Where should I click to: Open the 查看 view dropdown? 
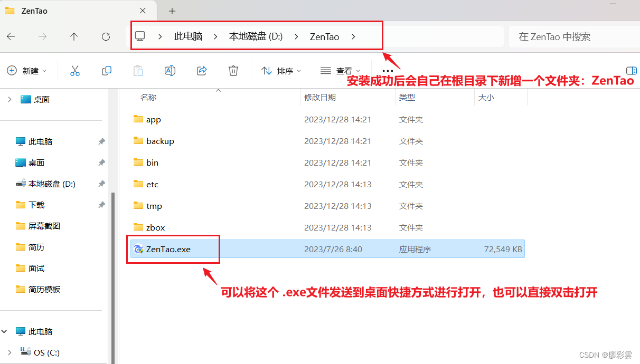341,71
